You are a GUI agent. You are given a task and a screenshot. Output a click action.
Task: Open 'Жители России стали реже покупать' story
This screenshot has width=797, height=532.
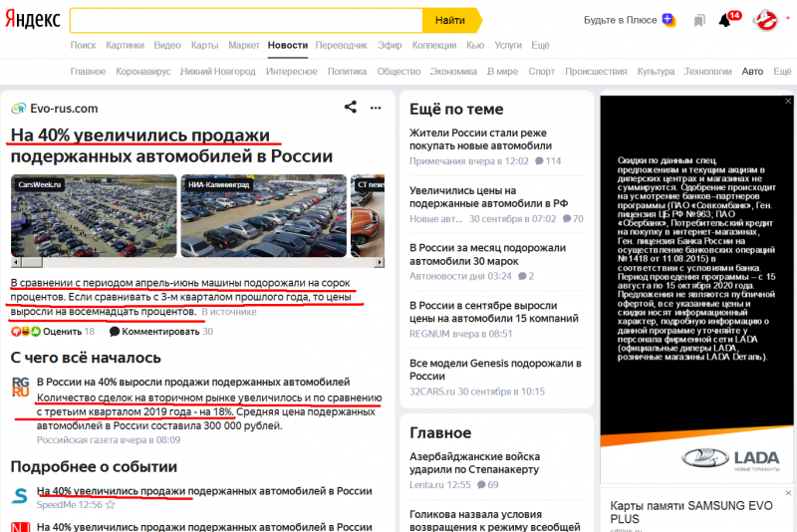[x=480, y=139]
